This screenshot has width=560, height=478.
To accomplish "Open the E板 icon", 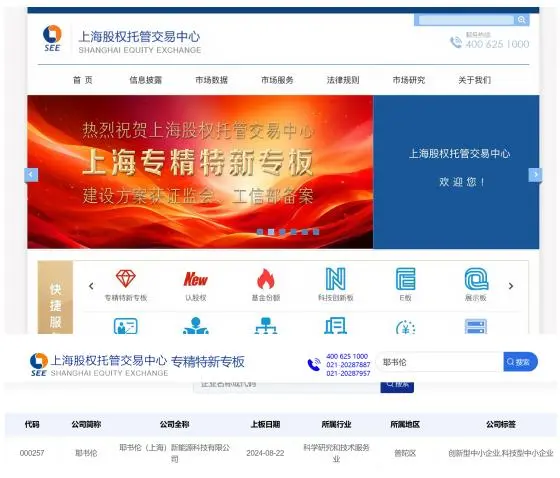I will 406,279.
